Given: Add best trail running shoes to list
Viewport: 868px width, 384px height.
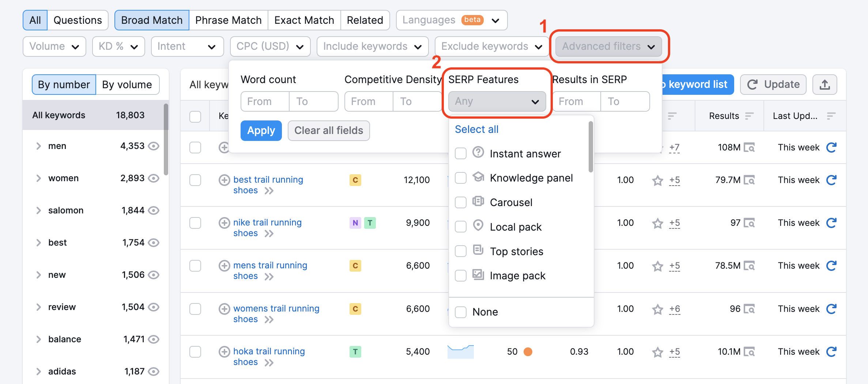Looking at the screenshot, I should [x=224, y=180].
